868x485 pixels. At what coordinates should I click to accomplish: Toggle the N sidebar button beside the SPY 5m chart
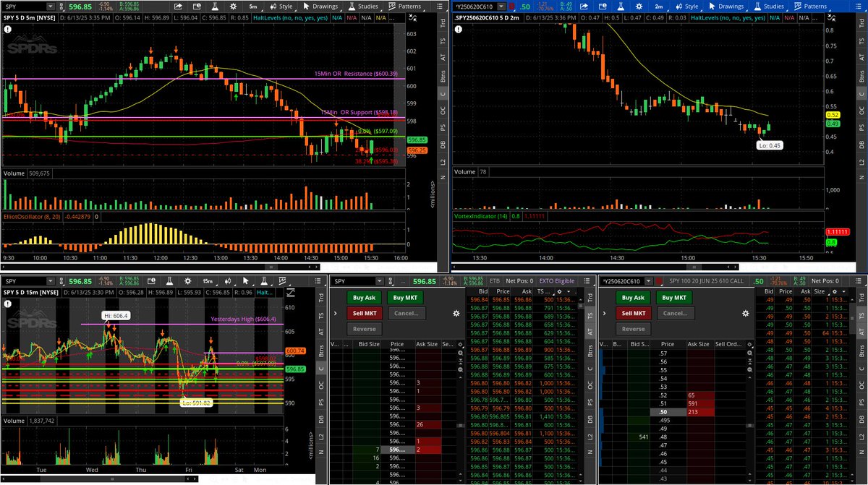click(x=442, y=178)
